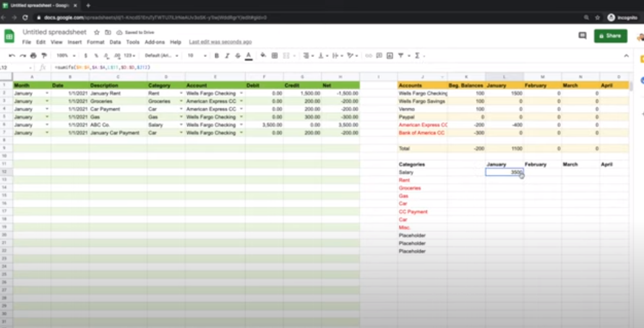
Task: Print the spreadsheet with printer icon
Action: pos(33,56)
